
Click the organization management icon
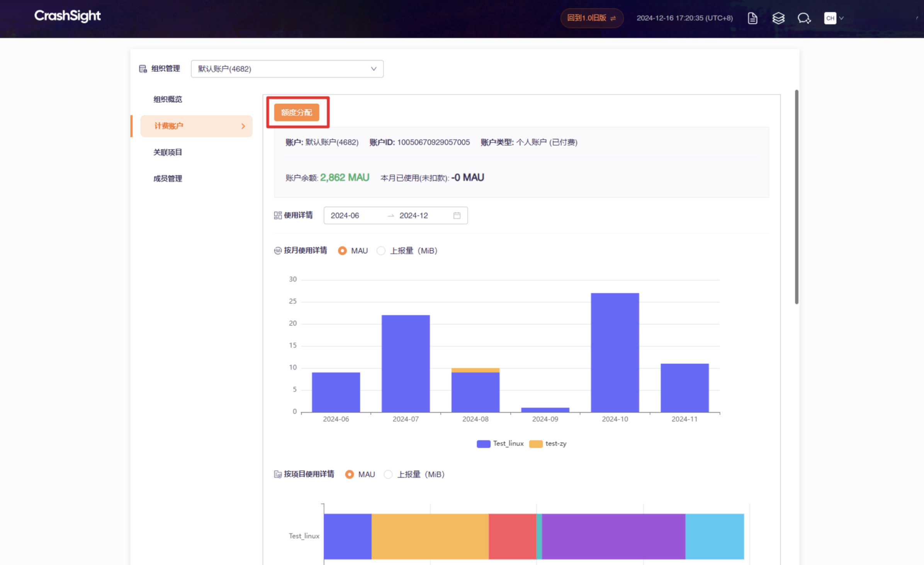(143, 69)
